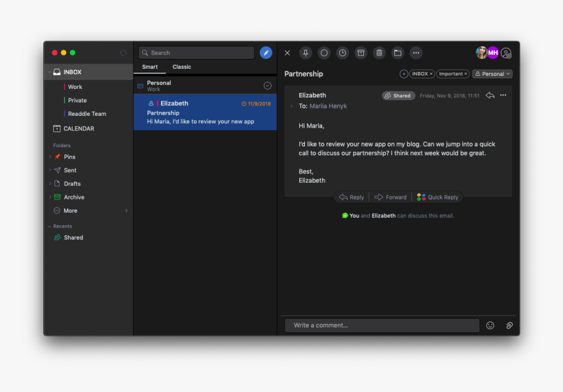Screen dimensions: 563x392
Task: Click the Reply button
Action: [352, 197]
